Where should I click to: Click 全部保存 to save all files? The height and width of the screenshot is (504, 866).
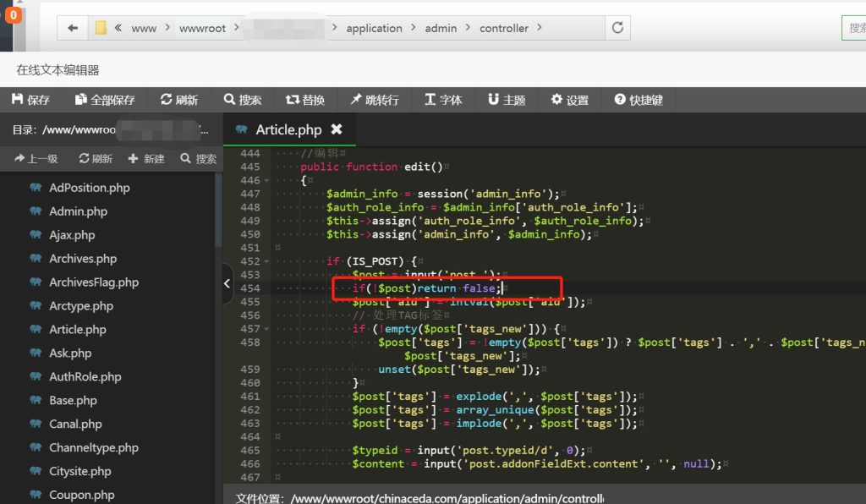[x=105, y=100]
